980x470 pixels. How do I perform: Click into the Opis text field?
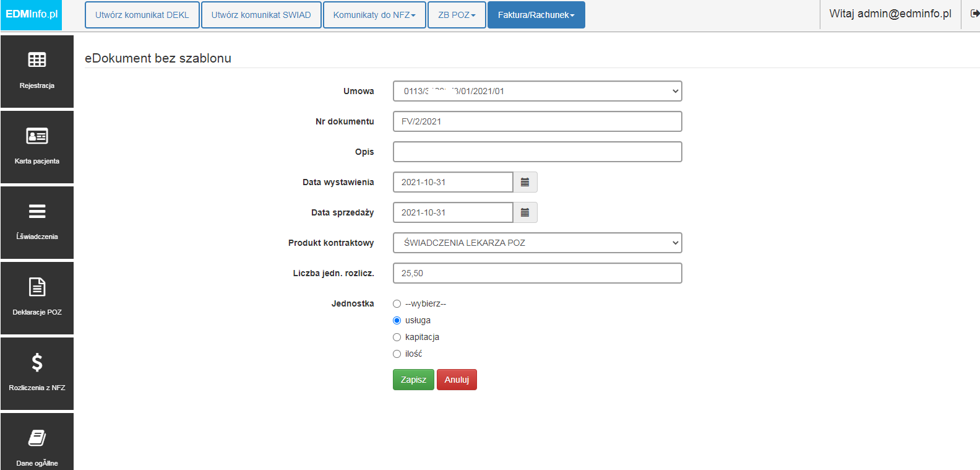click(537, 152)
